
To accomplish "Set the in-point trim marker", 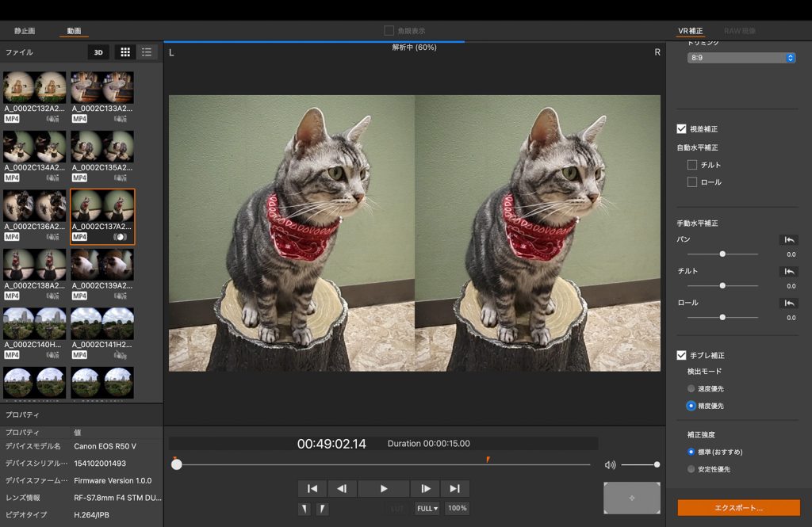I will (304, 509).
